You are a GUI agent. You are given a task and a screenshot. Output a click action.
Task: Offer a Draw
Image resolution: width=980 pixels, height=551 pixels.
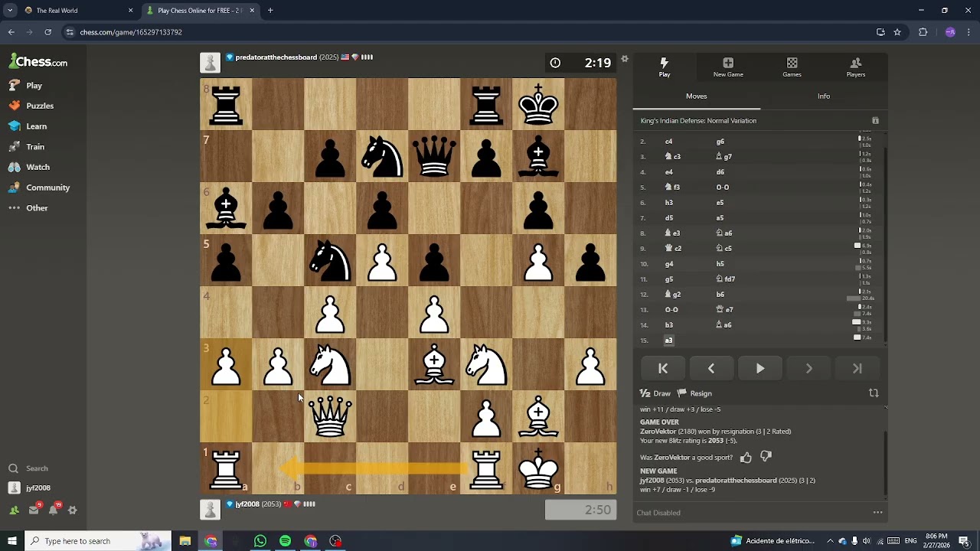coord(655,393)
